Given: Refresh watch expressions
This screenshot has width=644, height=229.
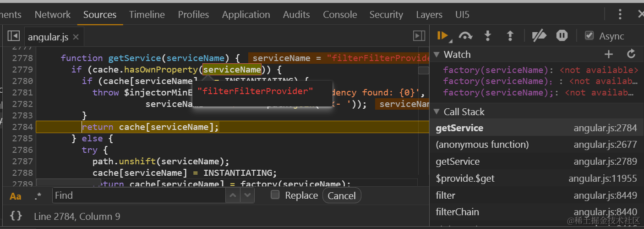Looking at the screenshot, I should pos(631,55).
